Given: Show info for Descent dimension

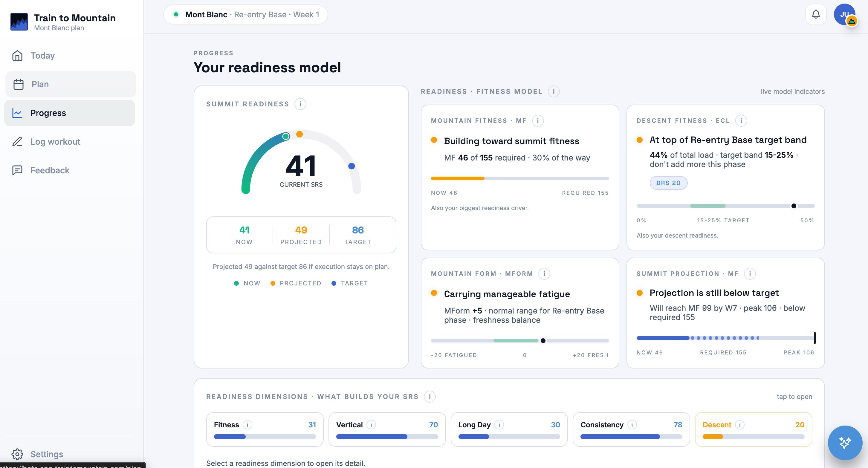Looking at the screenshot, I should (739, 425).
